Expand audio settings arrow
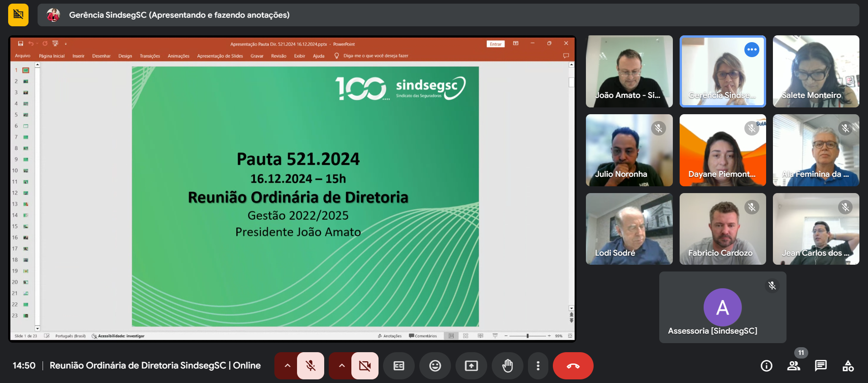Viewport: 868px width, 383px height. point(287,366)
